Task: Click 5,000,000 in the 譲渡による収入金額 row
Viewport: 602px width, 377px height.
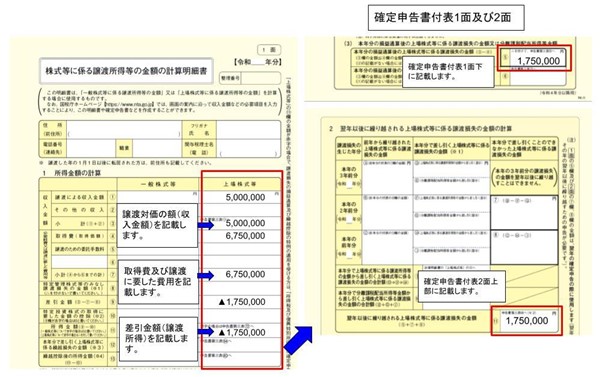Action: click(x=245, y=197)
